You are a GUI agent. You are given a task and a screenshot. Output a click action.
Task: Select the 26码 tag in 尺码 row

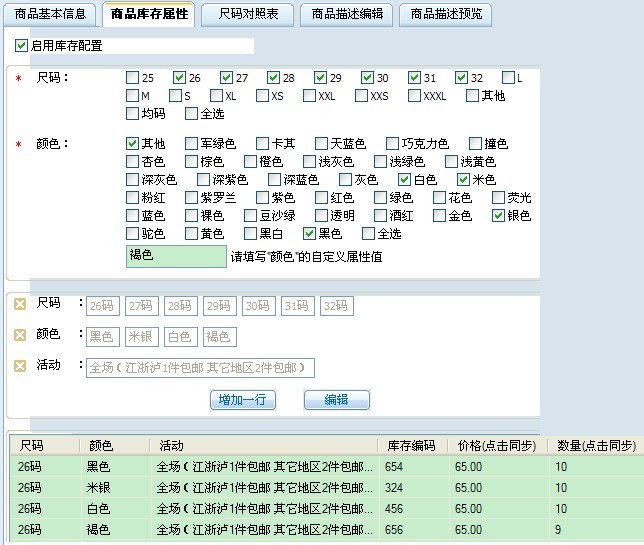coord(103,306)
